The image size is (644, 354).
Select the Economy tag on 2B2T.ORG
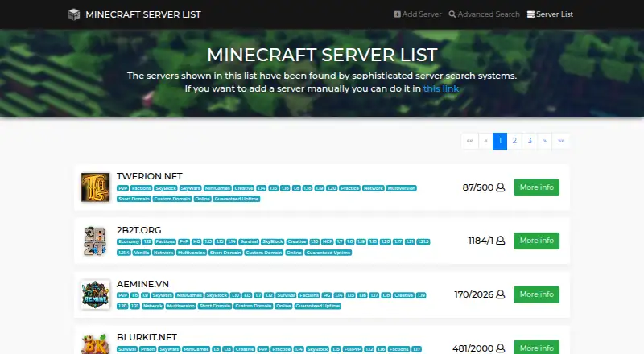[x=129, y=241]
